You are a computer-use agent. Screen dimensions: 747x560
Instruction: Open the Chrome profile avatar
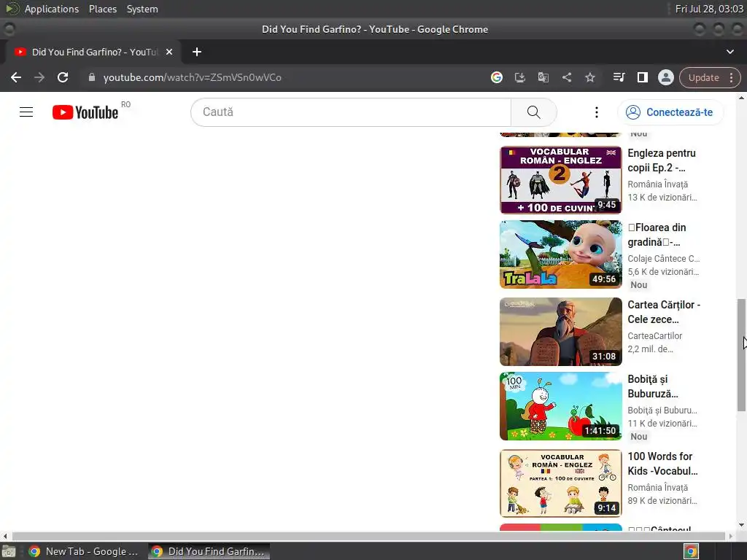click(x=665, y=77)
